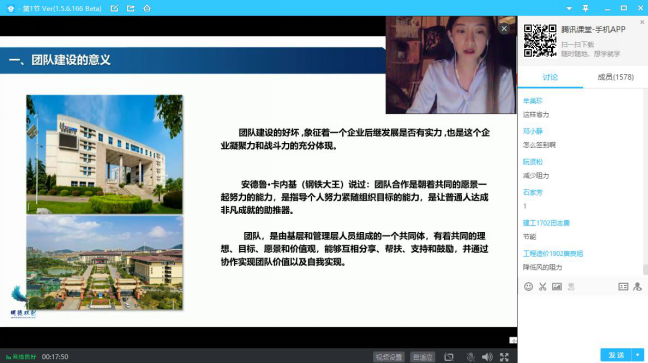Enter fullscreen with the expand icon
The width and height of the screenshot is (648, 363).
(x=504, y=357)
